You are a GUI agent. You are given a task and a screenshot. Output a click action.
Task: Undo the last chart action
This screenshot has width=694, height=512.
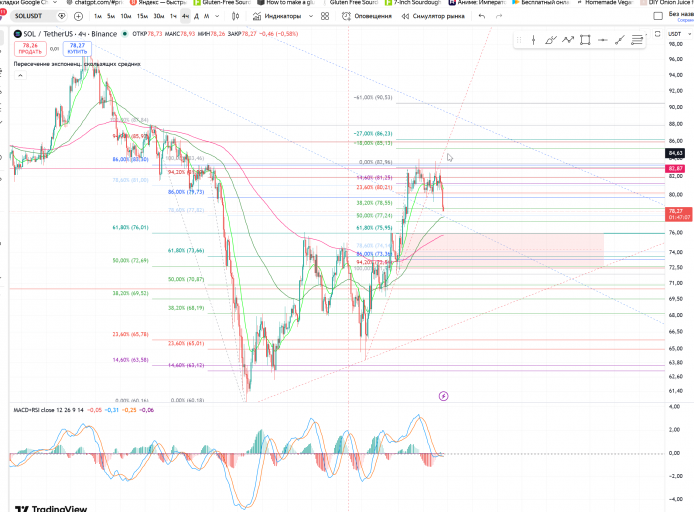click(x=482, y=16)
